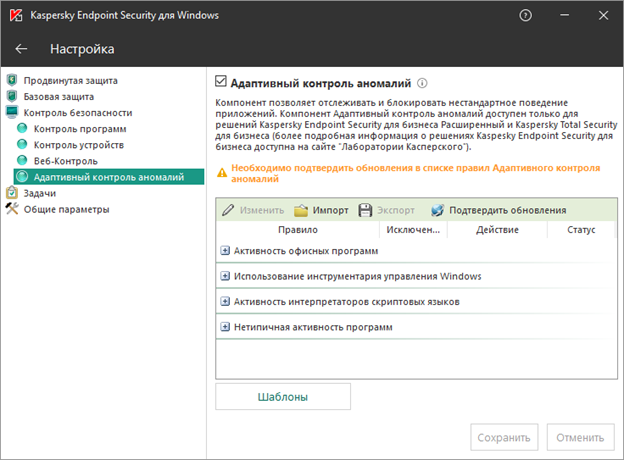Image resolution: width=625 pixels, height=461 pixels.
Task: Click the Задачи sidebar icon
Action: (12, 193)
